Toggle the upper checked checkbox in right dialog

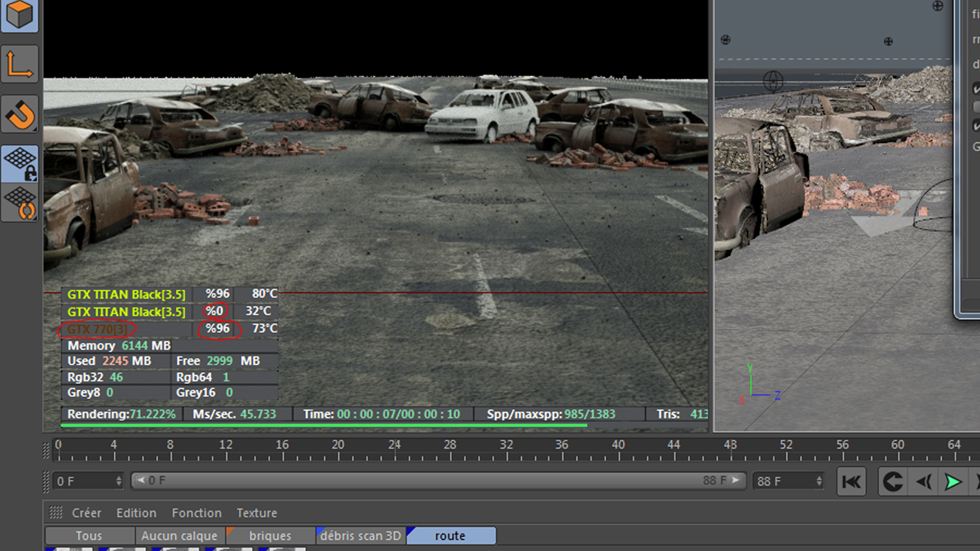[976, 89]
